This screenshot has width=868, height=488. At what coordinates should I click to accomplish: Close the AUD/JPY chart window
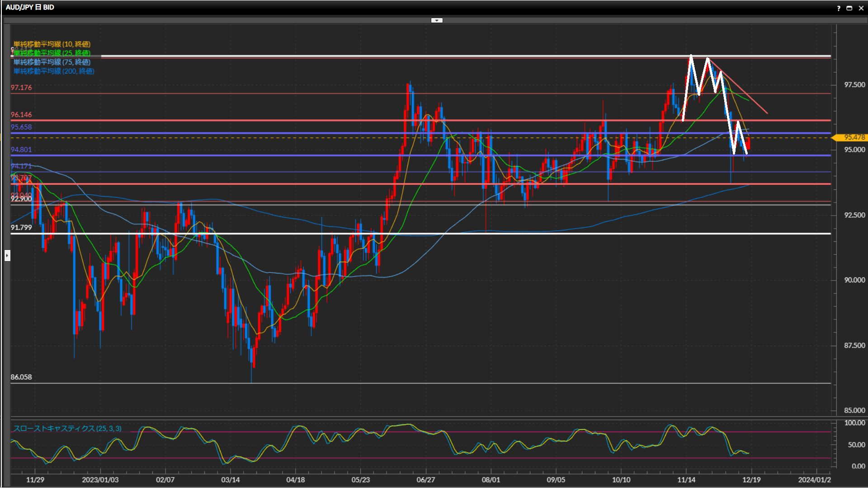861,8
